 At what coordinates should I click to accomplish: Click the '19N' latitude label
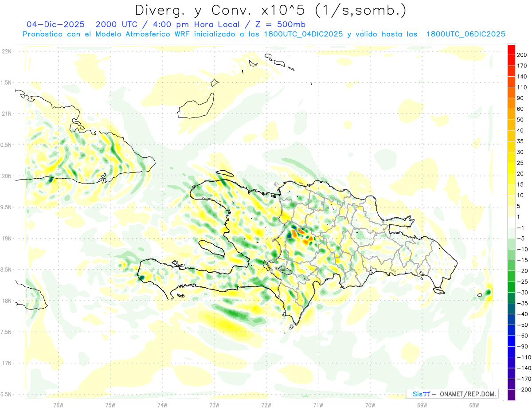pyautogui.click(x=6, y=238)
